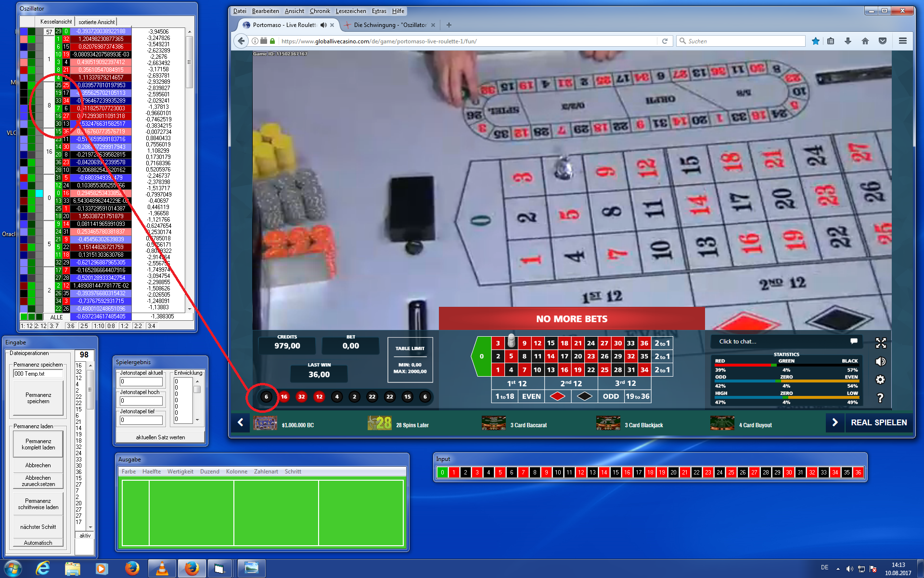This screenshot has height=578, width=924.
Task: Switch to Die Schwingung Oszillator tab
Action: pyautogui.click(x=390, y=25)
